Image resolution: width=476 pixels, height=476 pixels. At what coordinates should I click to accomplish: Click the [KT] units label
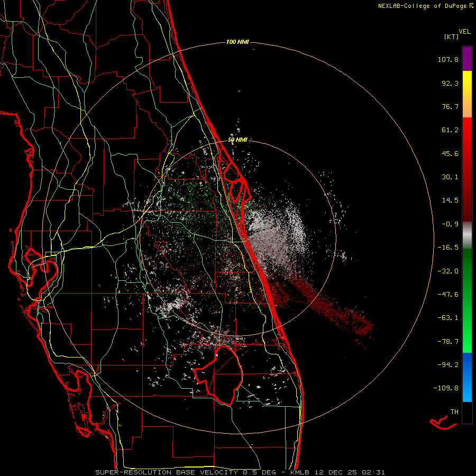click(451, 36)
